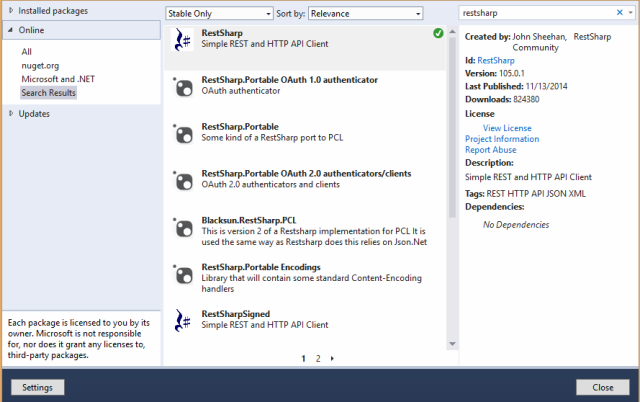Select RestSharp.Portable OAuth 1.0 authenticator title
Image resolution: width=640 pixels, height=402 pixels.
(289, 80)
